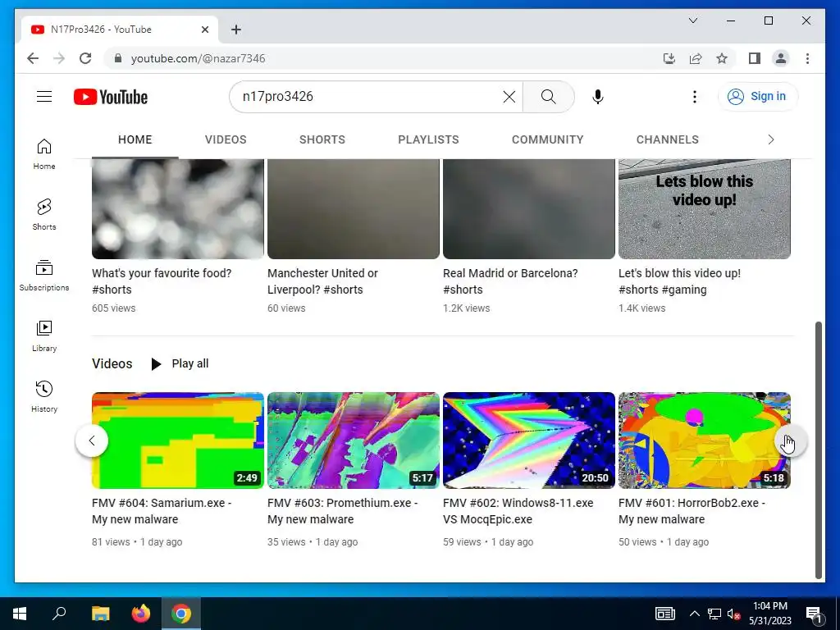The image size is (840, 630).
Task: Open "Real Madrid or Barcelona?" short title
Action: (x=510, y=281)
